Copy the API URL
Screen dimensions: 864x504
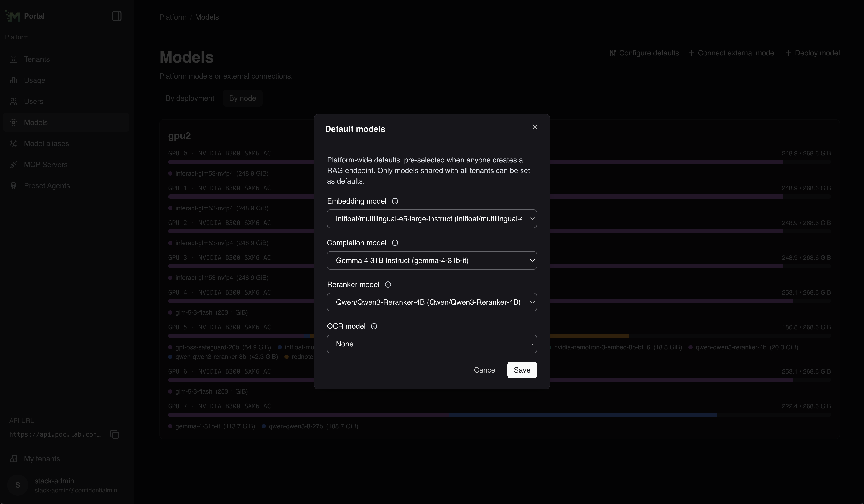(114, 434)
